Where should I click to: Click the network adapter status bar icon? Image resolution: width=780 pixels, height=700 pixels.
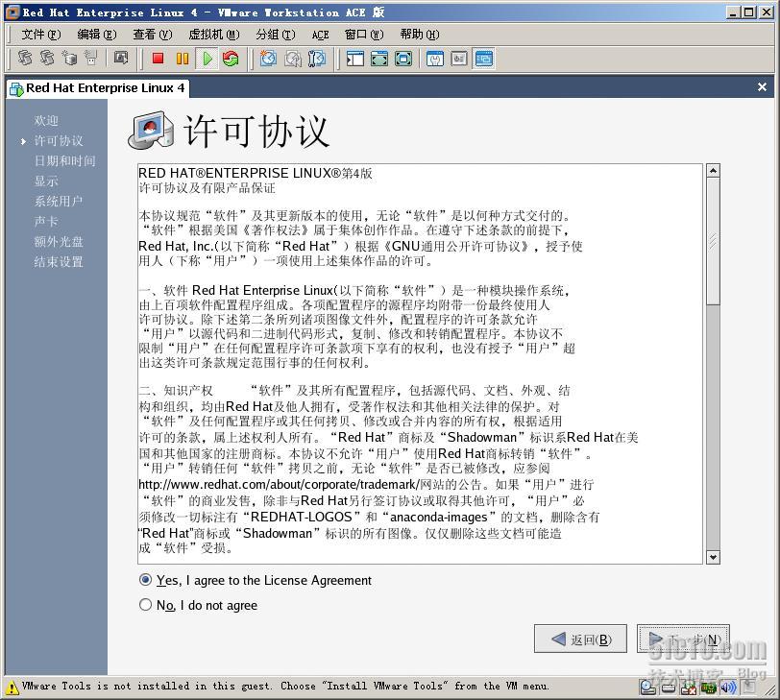[708, 688]
